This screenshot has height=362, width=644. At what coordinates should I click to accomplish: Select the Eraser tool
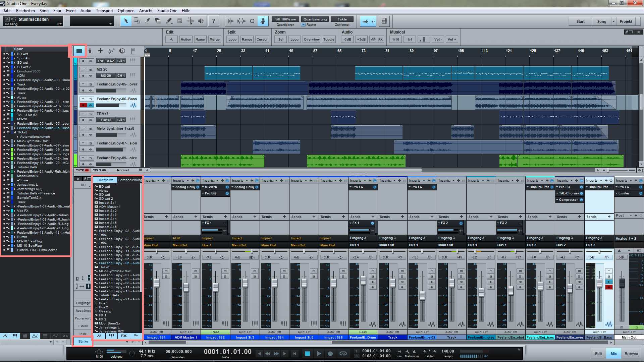coord(158,21)
